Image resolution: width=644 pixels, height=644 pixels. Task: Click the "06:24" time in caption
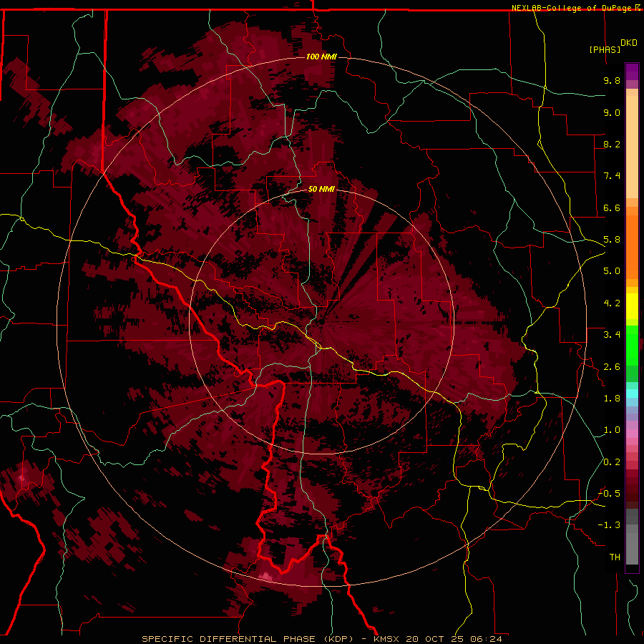487,639
